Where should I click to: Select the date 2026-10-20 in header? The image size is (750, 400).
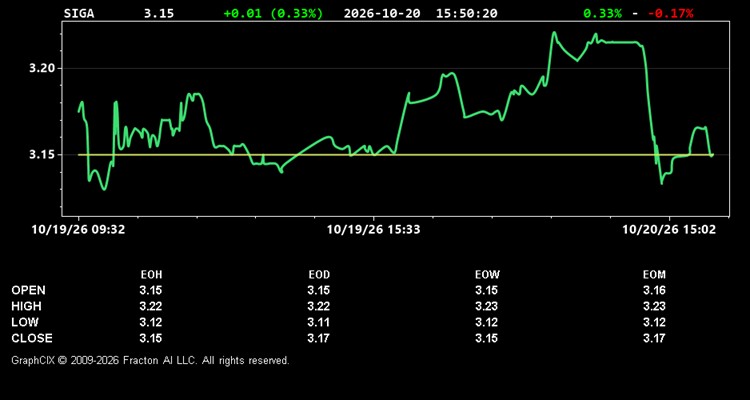coord(382,13)
